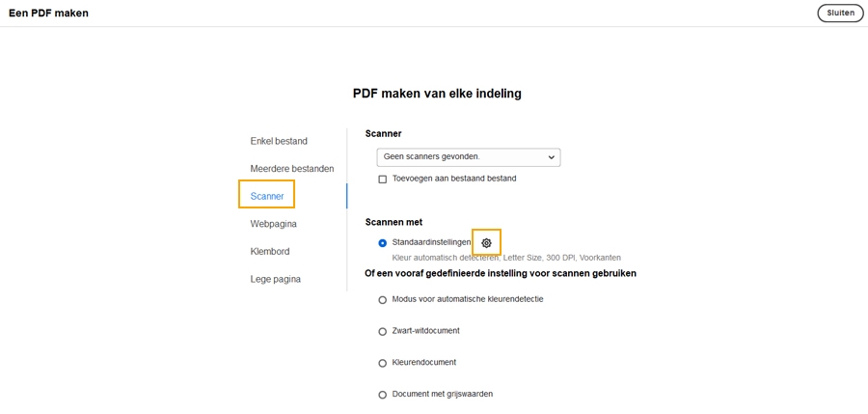Pick the Kleurendocument radio option
868x414 pixels.
[x=383, y=364]
